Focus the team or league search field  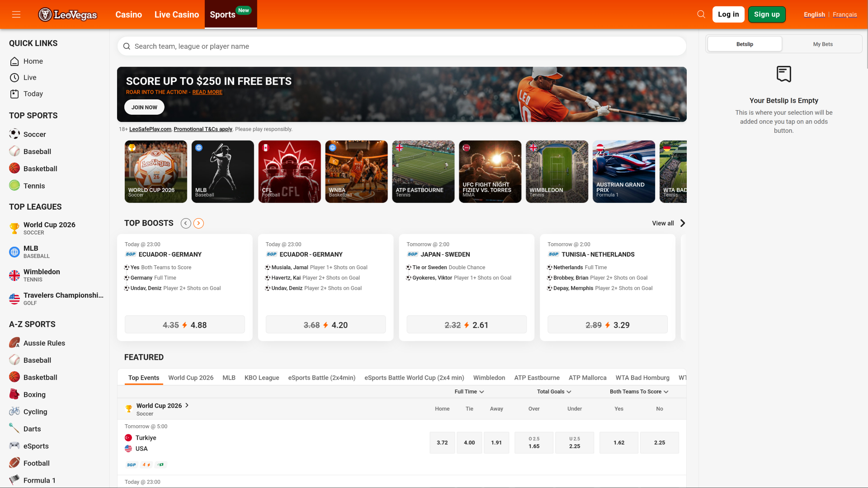click(402, 46)
